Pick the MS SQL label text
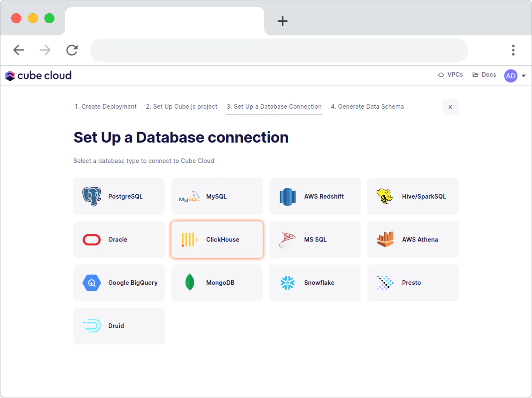The height and width of the screenshot is (398, 532). [315, 240]
